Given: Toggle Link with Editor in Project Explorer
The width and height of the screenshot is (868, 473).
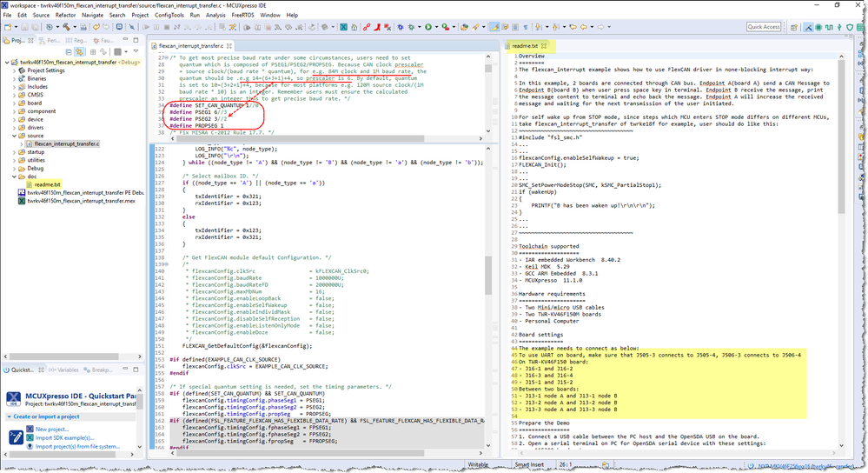Looking at the screenshot, I should pyautogui.click(x=79, y=51).
